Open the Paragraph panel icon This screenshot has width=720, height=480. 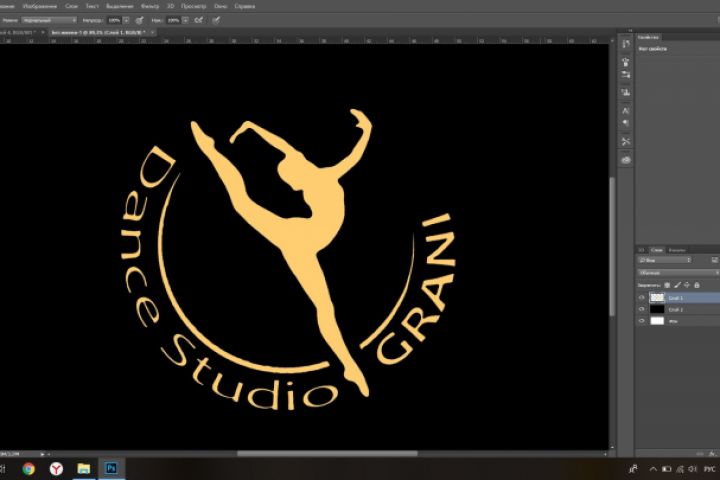pos(625,123)
